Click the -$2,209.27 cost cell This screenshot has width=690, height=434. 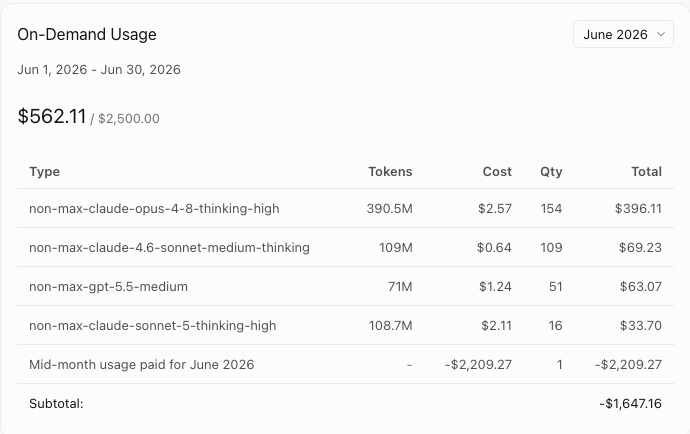[x=478, y=364]
